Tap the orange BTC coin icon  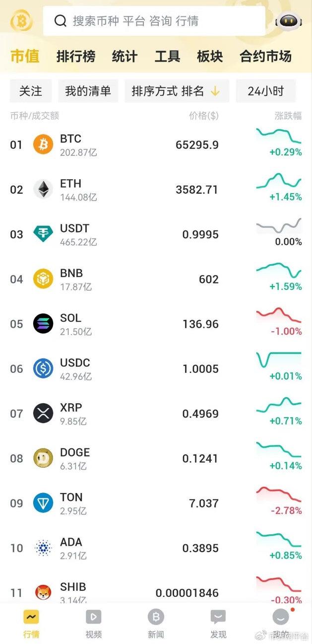43,145
